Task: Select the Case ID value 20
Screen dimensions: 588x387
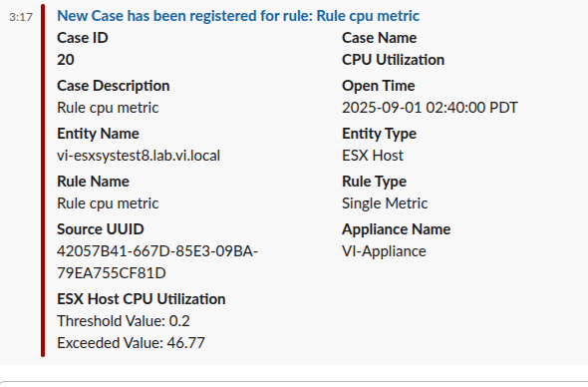Action: coord(66,60)
